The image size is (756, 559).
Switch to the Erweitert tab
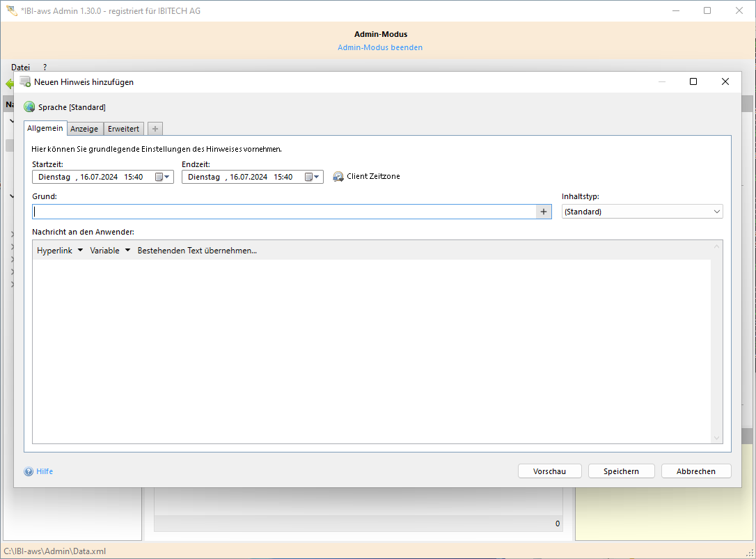tap(123, 129)
